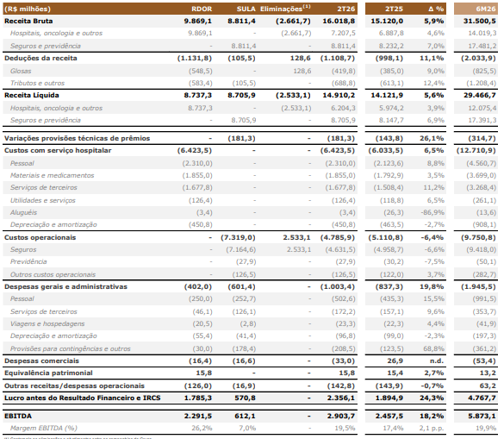Select the 6M26 EBITDA value 5.873,1
The height and width of the screenshot is (439, 504).
click(x=482, y=417)
